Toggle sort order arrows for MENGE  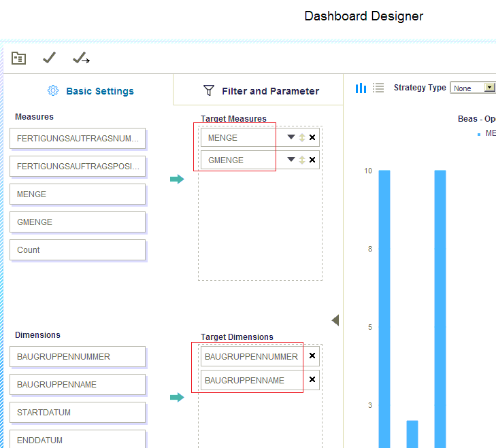tap(302, 137)
